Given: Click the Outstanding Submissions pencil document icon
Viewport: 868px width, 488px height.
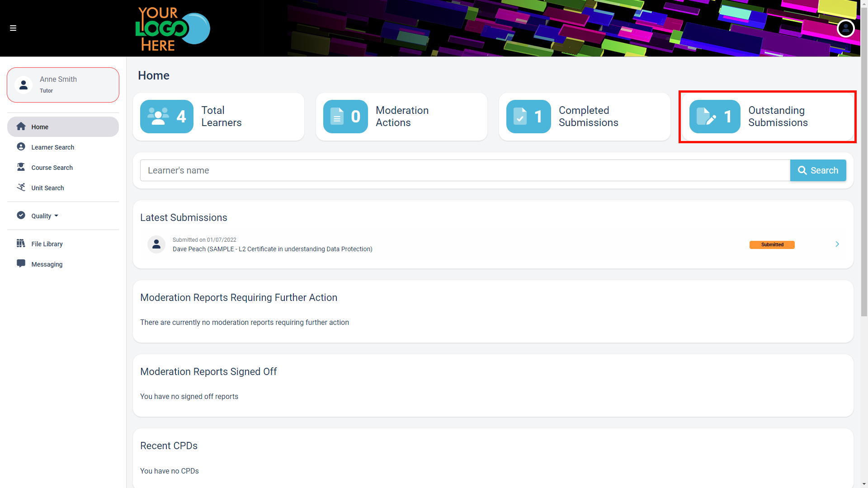Looking at the screenshot, I should (x=706, y=117).
